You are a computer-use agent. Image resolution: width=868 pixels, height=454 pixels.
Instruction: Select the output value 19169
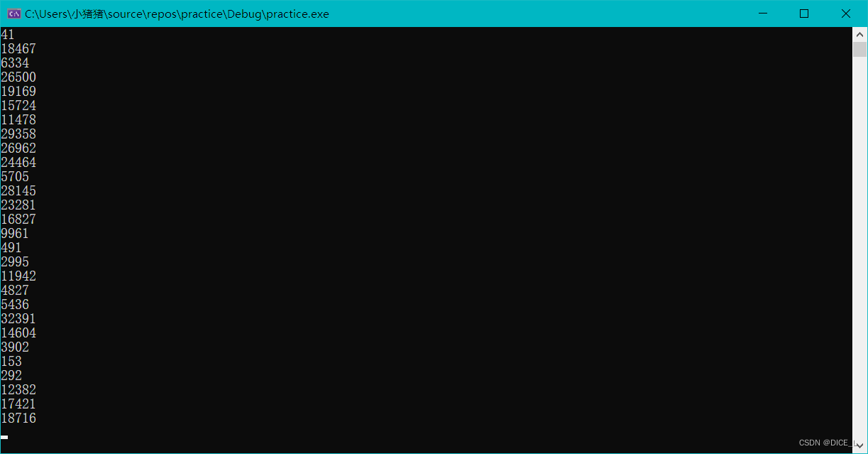18,92
